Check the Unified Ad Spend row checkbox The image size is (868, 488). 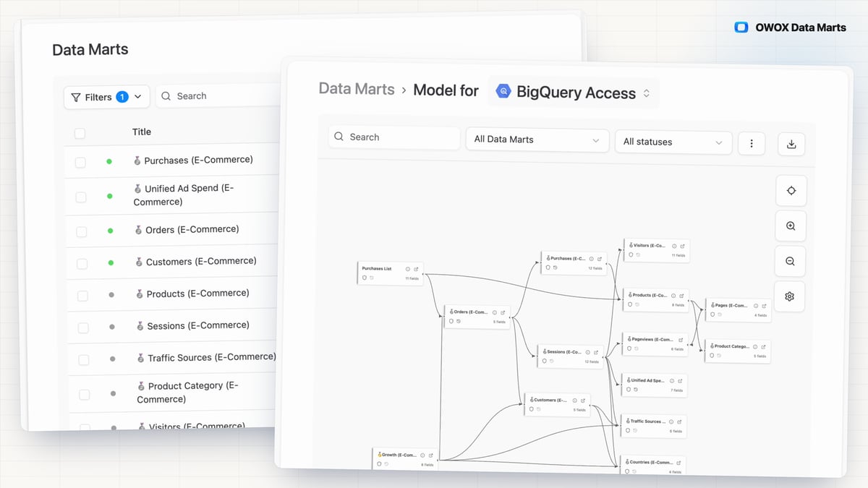coord(81,197)
